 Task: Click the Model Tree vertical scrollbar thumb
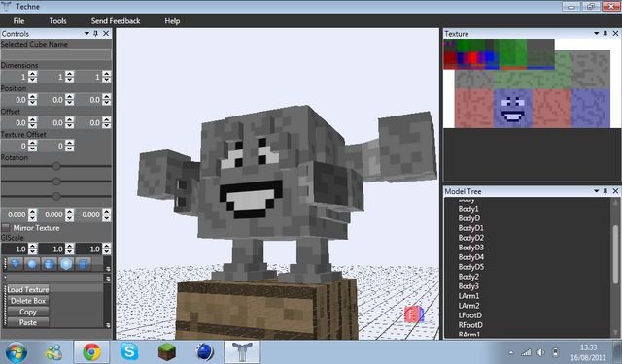615,254
